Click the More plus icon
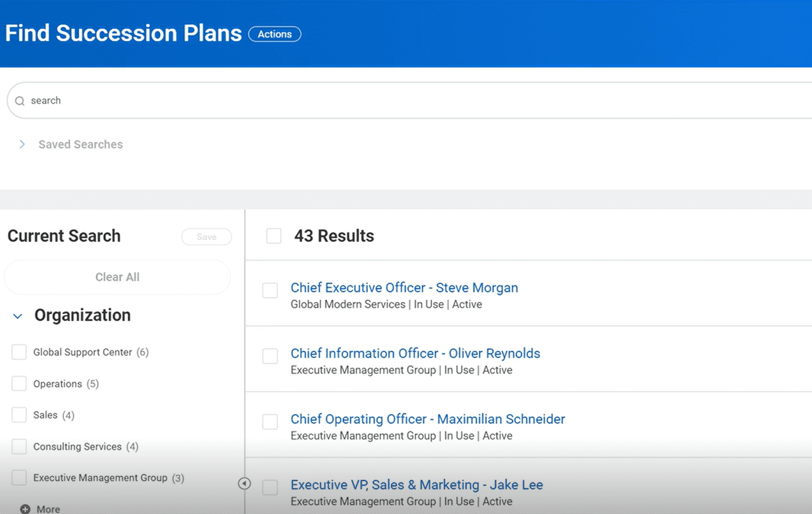This screenshot has height=514, width=812. (25, 509)
